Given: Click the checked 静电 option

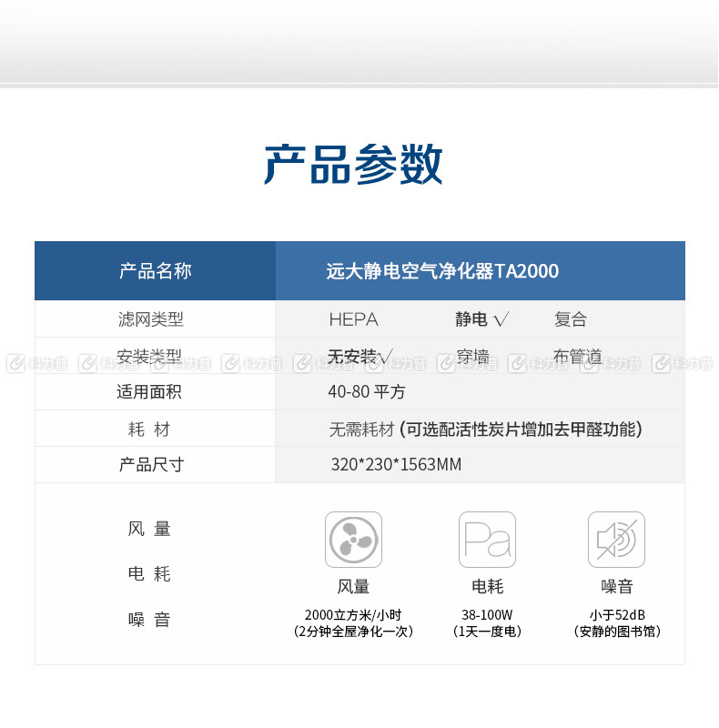Looking at the screenshot, I should click(x=481, y=319).
